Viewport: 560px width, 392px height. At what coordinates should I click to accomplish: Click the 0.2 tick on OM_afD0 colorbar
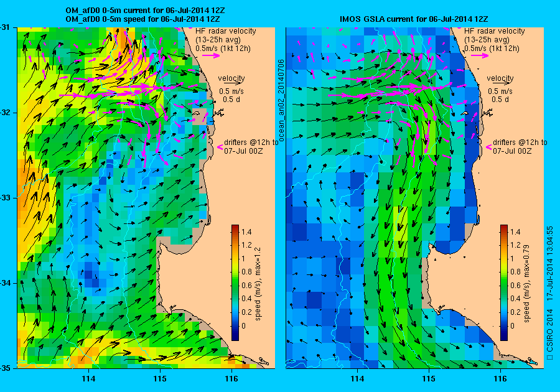(x=246, y=312)
